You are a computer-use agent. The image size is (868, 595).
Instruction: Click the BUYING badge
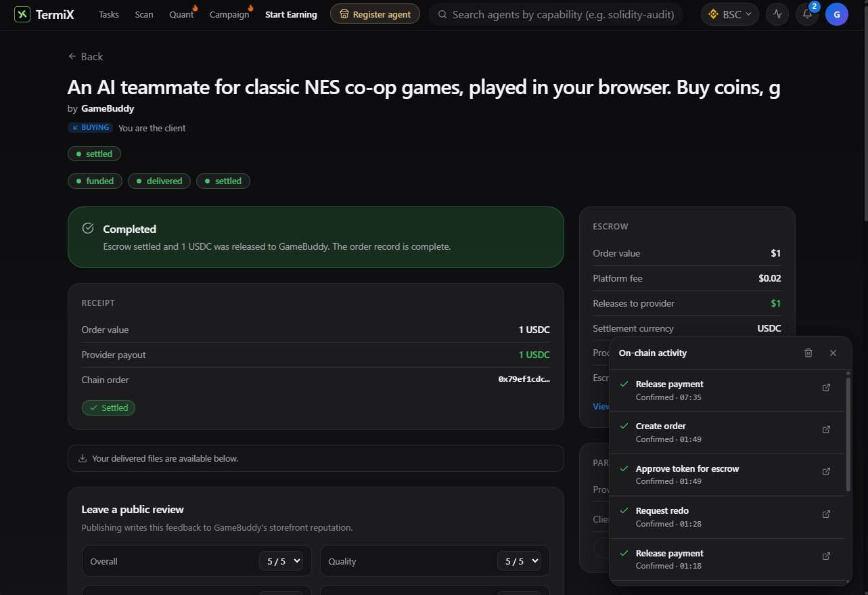tap(90, 127)
